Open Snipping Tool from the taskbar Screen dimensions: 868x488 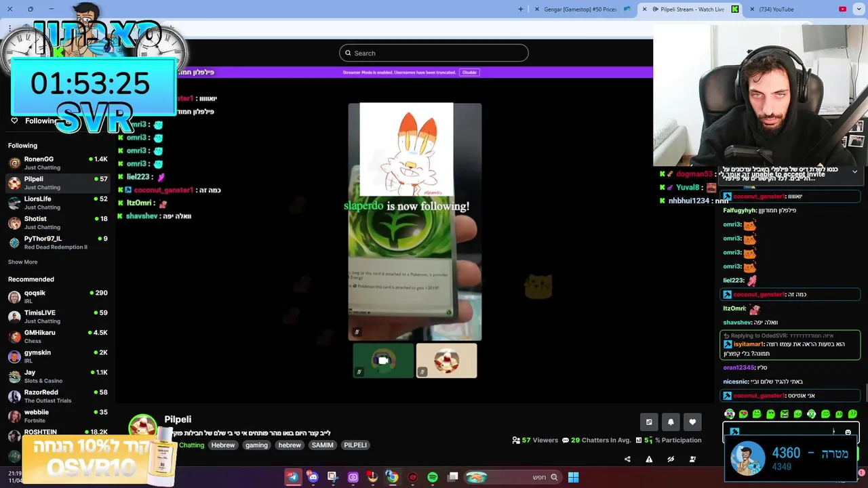point(332,477)
